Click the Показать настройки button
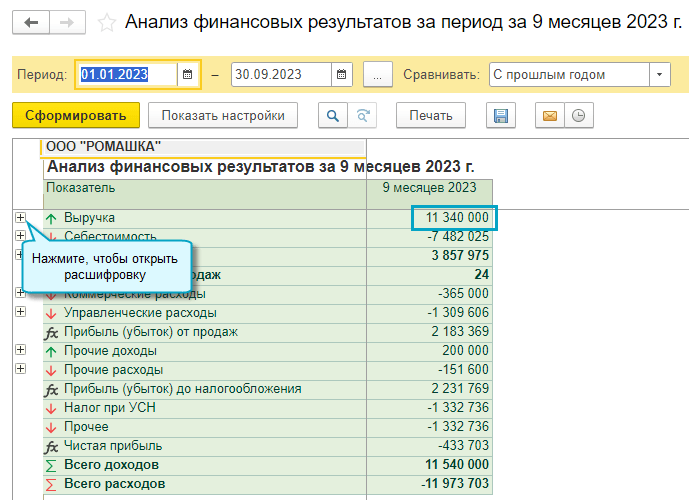This screenshot has width=689, height=500. click(x=223, y=116)
